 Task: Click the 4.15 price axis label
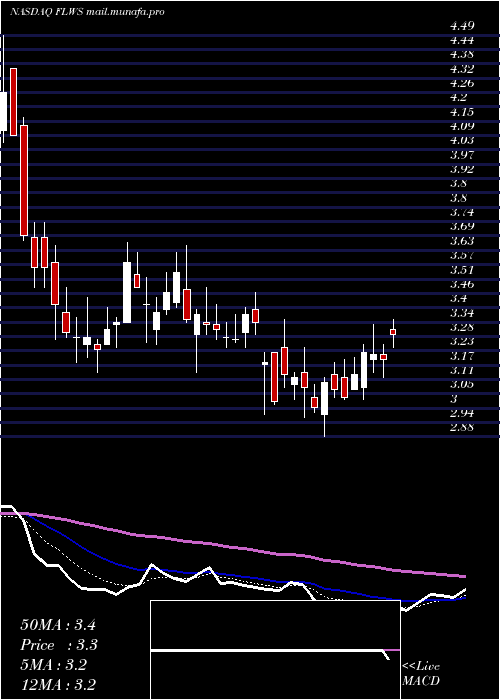coord(462,112)
